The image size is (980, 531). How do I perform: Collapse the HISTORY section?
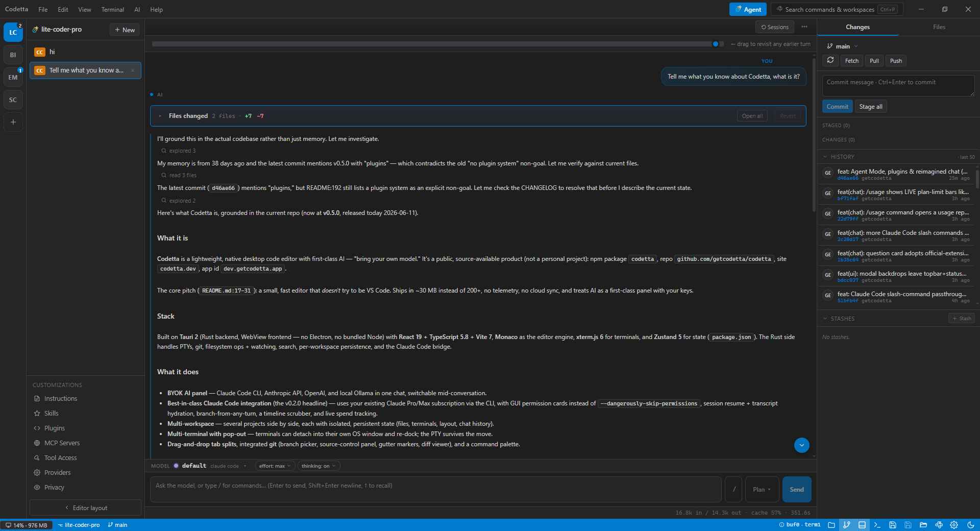[x=838, y=157]
